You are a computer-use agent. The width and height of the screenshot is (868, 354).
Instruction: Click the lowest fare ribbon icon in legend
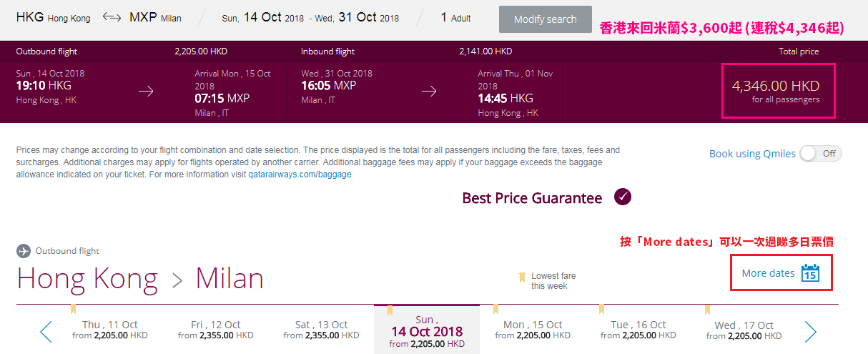click(x=522, y=277)
